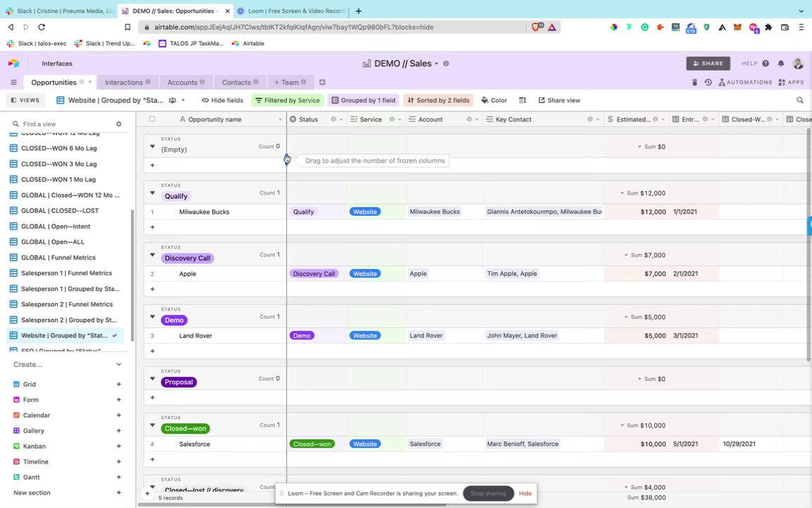Open Sorted by 2 fields options
The width and height of the screenshot is (812, 508).
(438, 100)
